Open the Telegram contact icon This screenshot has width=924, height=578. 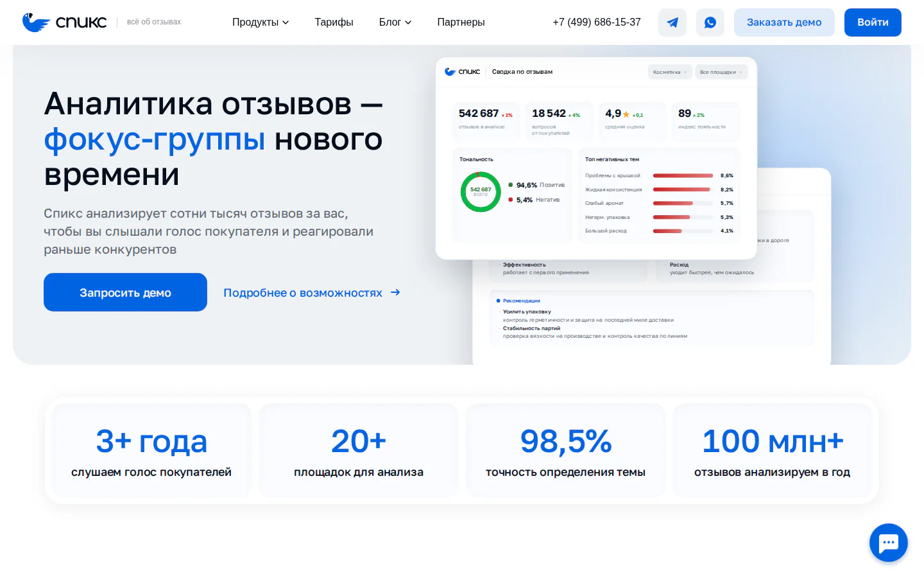point(672,22)
